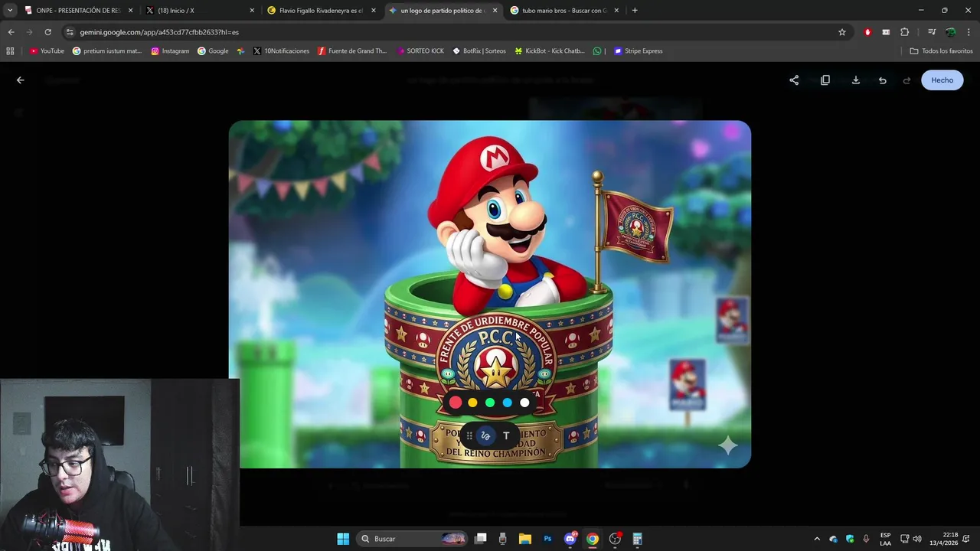This screenshot has width=980, height=551.
Task: Open the Todos los favoritos folder
Action: (941, 51)
